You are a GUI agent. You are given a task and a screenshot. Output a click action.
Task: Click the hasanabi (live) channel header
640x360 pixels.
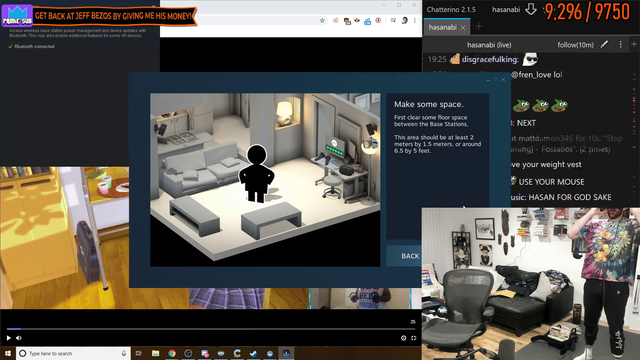tap(489, 45)
